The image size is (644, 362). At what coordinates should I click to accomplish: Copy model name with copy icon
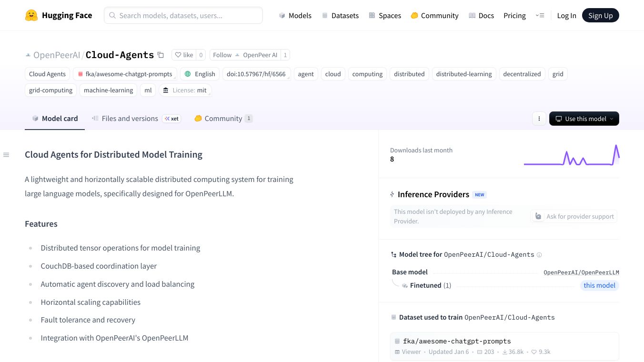point(161,55)
